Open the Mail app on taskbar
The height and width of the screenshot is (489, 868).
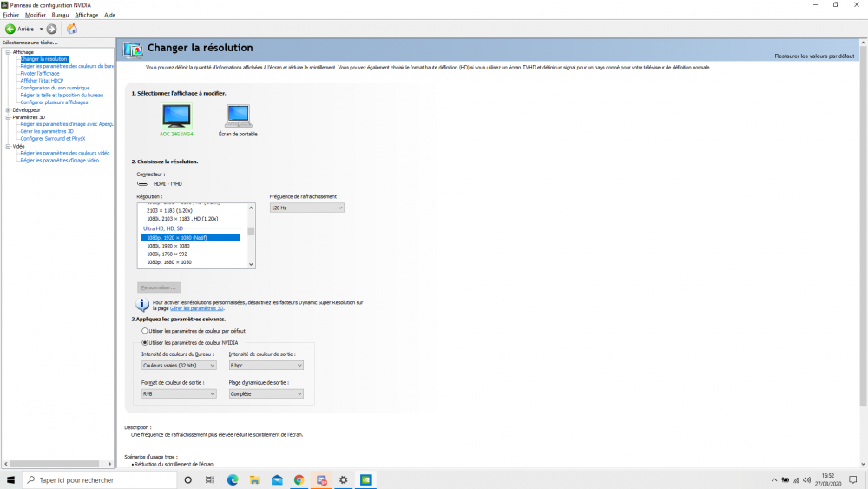(x=277, y=480)
